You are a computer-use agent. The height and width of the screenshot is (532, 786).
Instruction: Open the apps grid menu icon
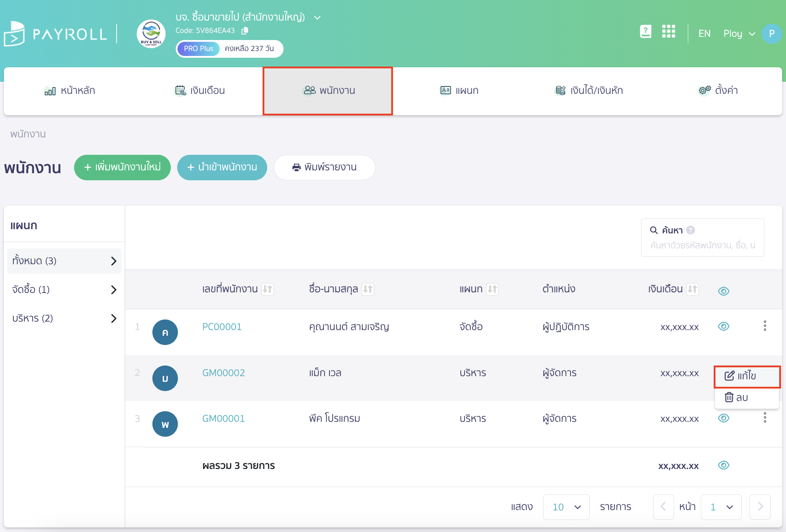click(x=668, y=32)
